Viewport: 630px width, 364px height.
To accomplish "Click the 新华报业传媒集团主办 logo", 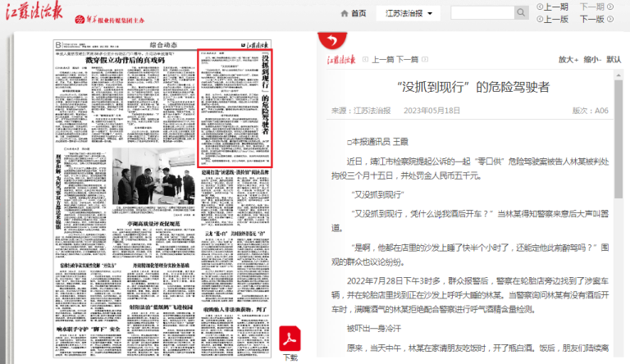I will coord(110,20).
